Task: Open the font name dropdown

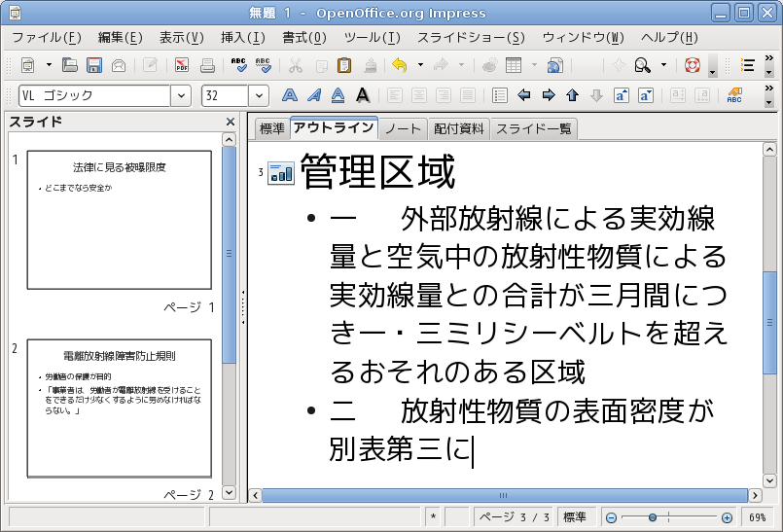Action: tap(181, 95)
